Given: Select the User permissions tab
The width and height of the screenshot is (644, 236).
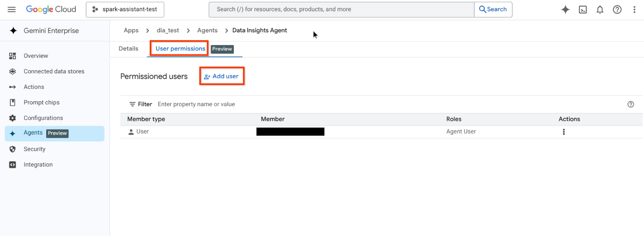Looking at the screenshot, I should coord(180,49).
